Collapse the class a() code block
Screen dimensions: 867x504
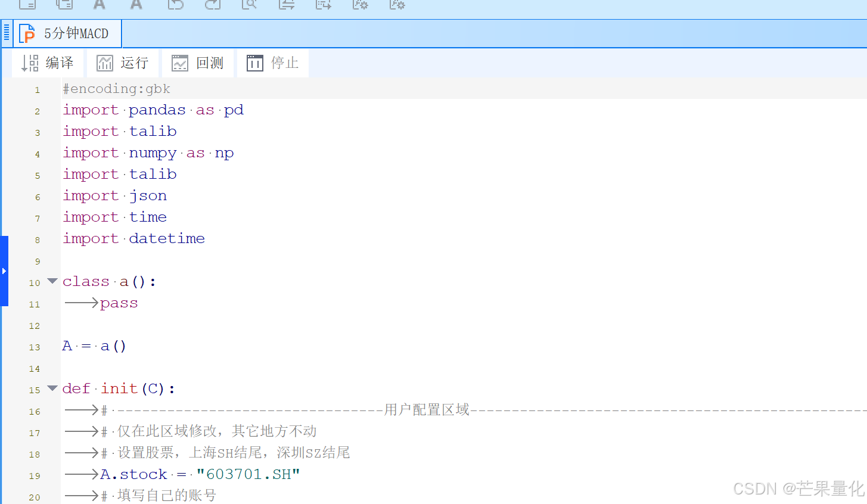(52, 280)
